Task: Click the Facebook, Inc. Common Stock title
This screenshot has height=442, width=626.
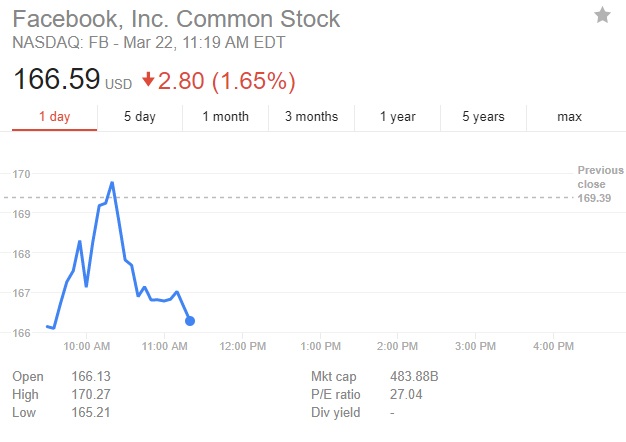Action: 176,19
